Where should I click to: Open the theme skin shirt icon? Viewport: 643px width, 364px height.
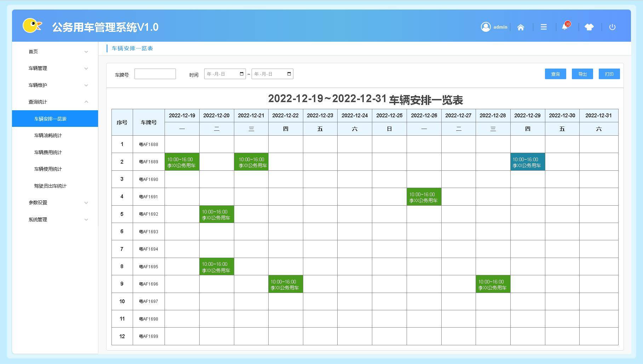[589, 27]
